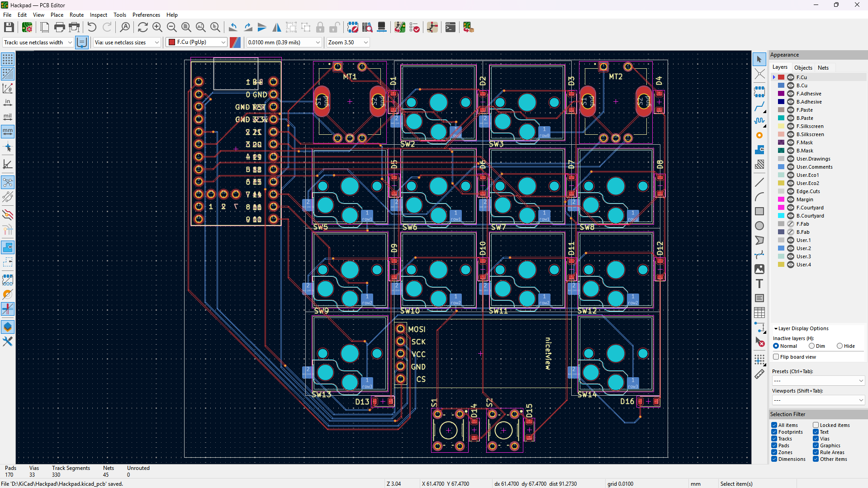This screenshot has height=488, width=868.
Task: Select the Add Filled Zone tool
Action: [759, 149]
